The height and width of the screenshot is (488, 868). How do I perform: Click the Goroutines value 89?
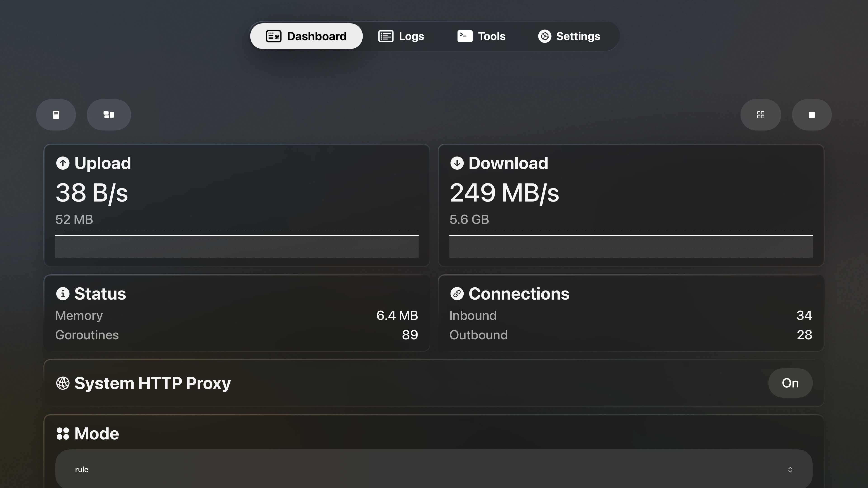click(x=410, y=335)
